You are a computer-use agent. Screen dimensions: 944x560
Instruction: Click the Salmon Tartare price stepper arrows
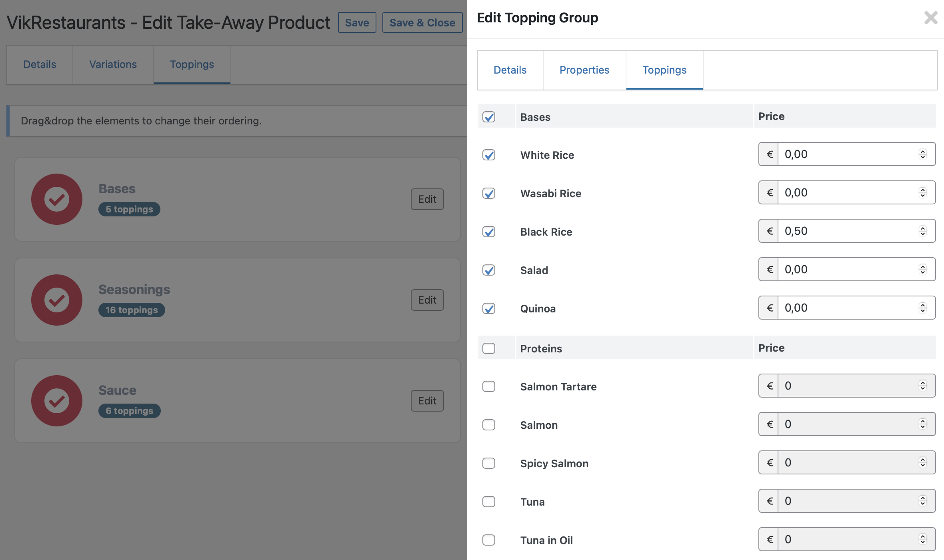tap(923, 386)
